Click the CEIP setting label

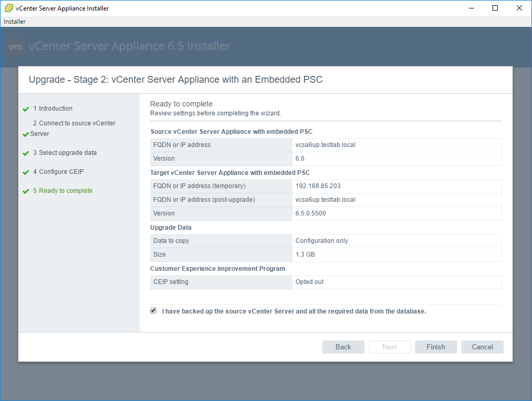tap(171, 282)
